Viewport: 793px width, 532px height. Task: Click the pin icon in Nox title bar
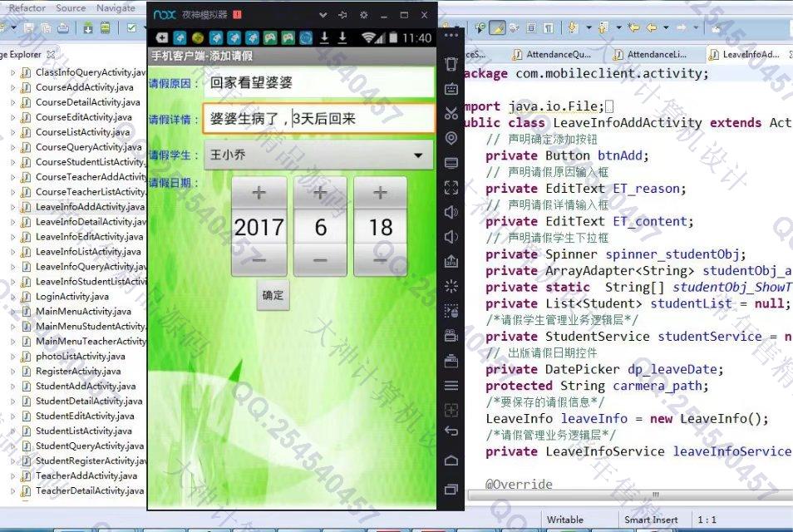point(343,15)
